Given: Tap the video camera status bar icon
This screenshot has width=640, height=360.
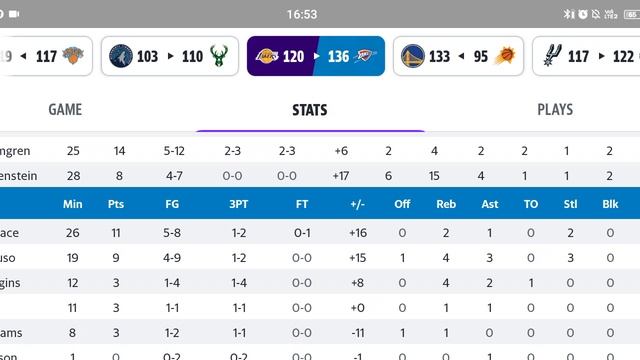Looking at the screenshot, I should (x=14, y=14).
